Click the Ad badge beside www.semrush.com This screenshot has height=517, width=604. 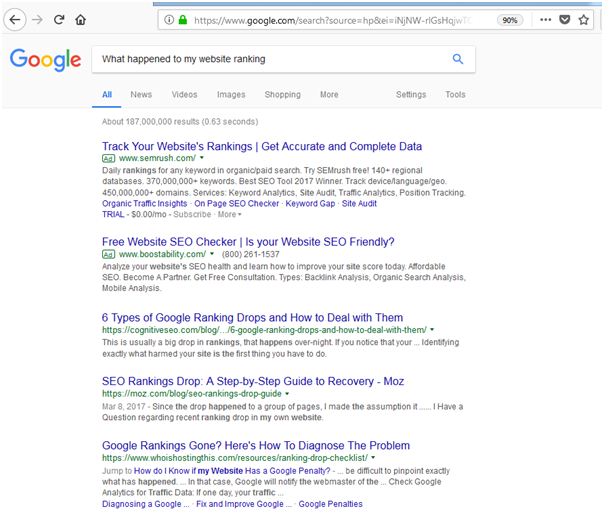[x=108, y=158]
